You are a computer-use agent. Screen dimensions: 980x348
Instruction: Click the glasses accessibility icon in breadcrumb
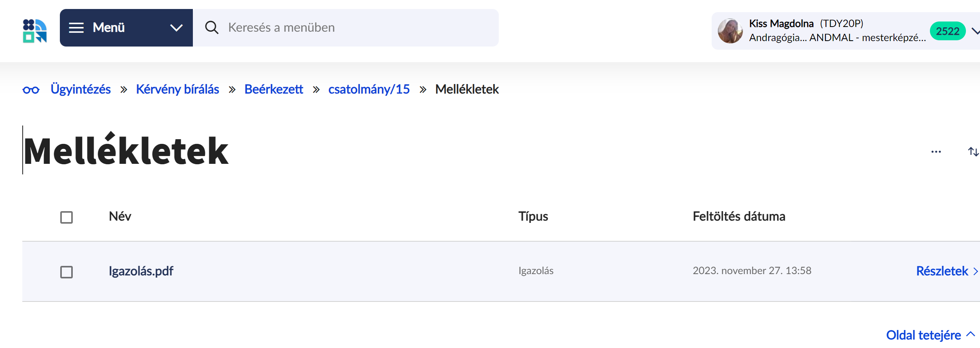coord(31,90)
